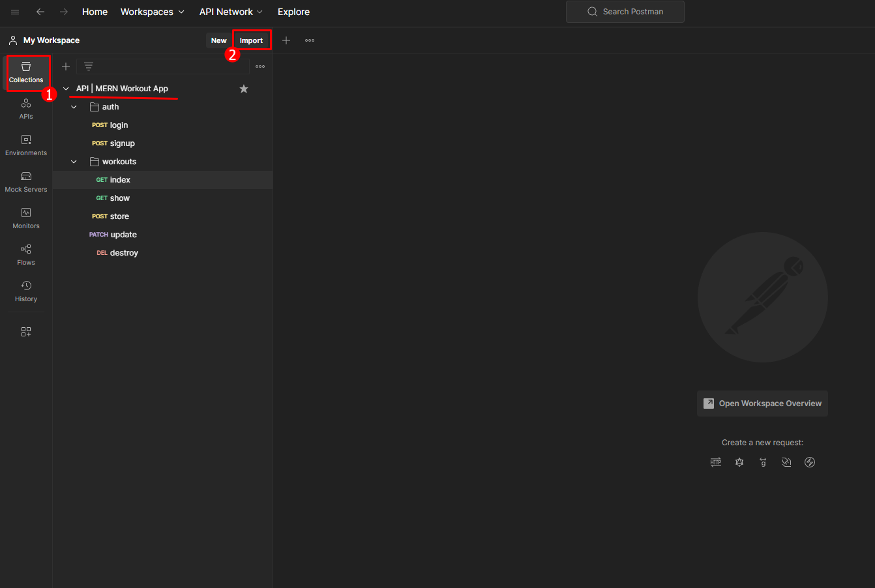This screenshot has height=588, width=875.
Task: Create a new GraphQL request icon
Action: click(x=739, y=462)
